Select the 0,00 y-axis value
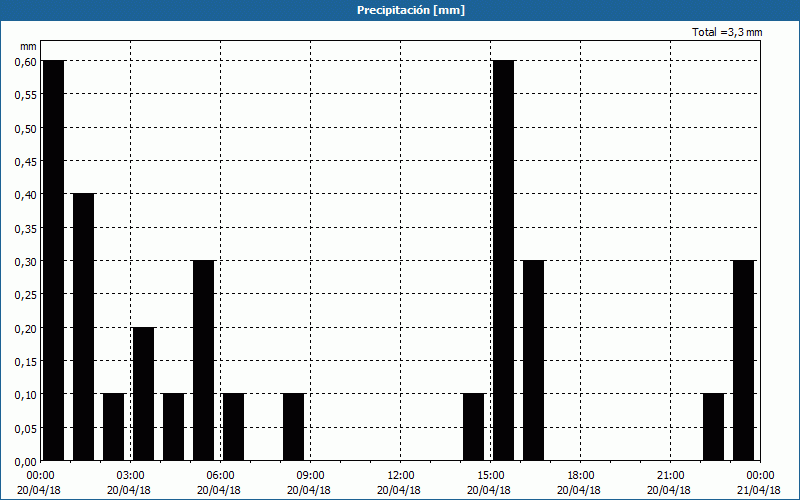 point(26,462)
